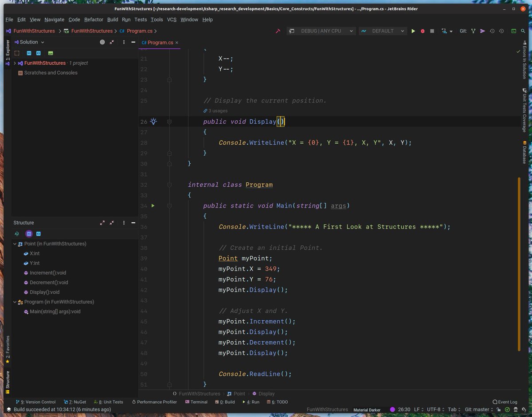Hide the Structure panel with minus icon
Image resolution: width=532 pixels, height=417 pixels.
[133, 223]
